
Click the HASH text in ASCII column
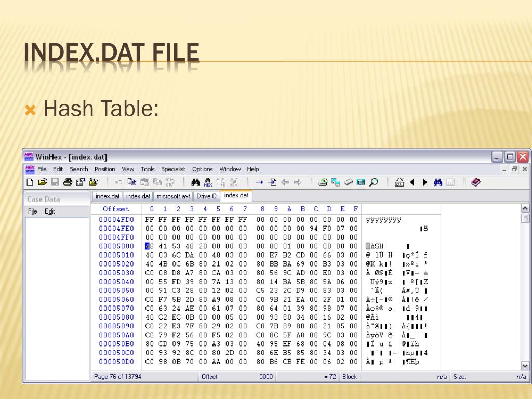(375, 246)
